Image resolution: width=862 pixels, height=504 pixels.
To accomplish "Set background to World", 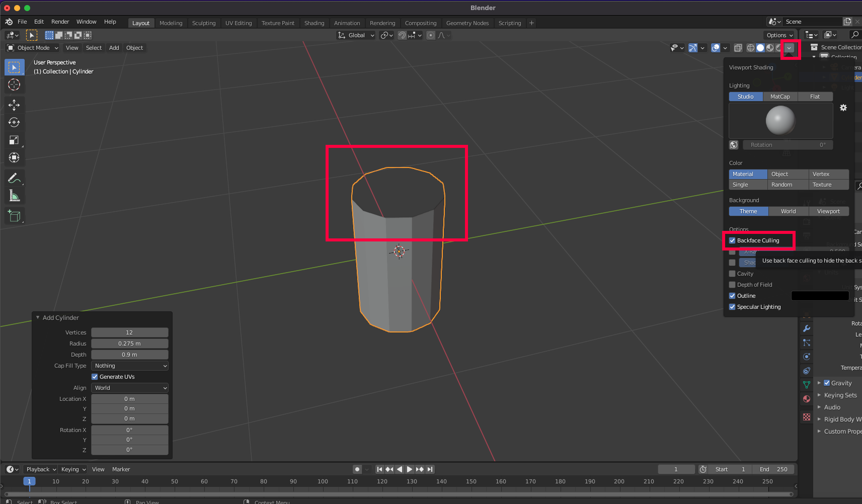I will (788, 211).
